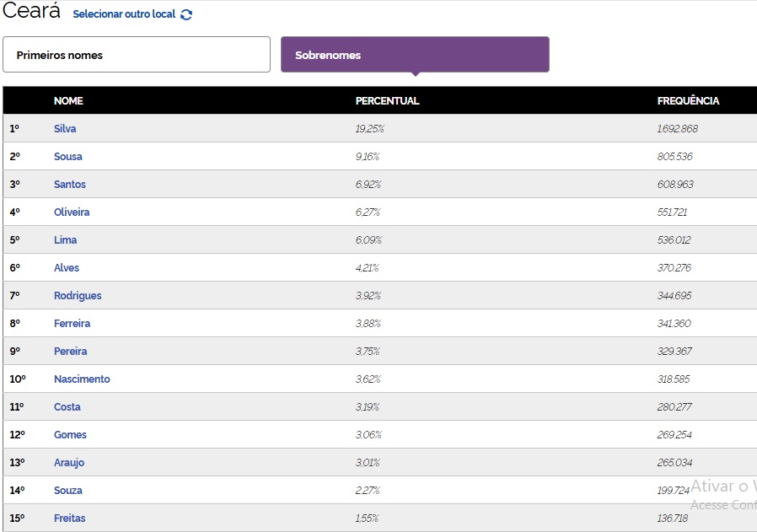Click the Araujo surname link
Image resolution: width=757 pixels, height=532 pixels.
69,463
